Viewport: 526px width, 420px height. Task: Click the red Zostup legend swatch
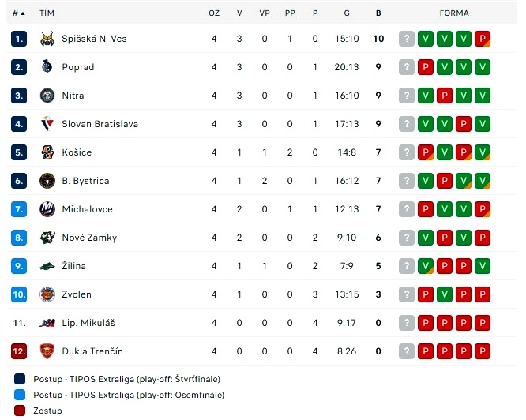20,411
